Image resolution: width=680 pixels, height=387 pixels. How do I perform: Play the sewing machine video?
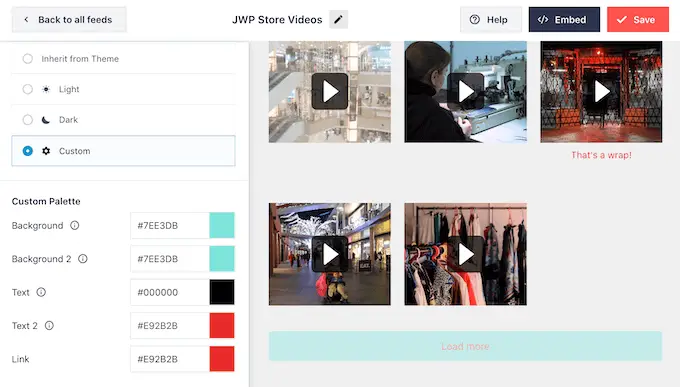tap(466, 91)
